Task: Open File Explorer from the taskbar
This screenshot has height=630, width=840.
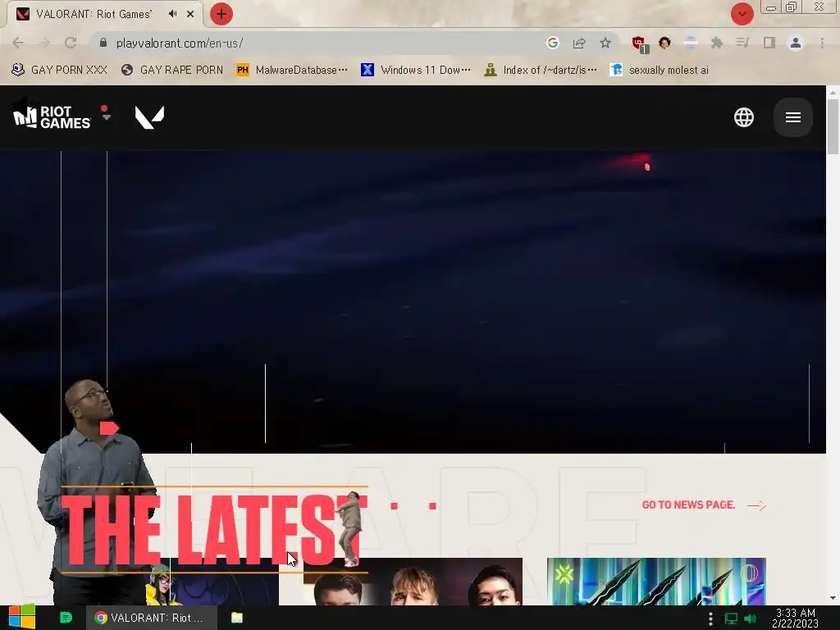Action: (x=237, y=618)
